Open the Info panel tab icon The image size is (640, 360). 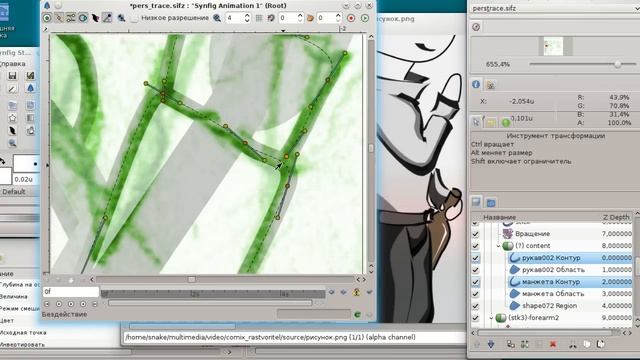[x=476, y=84]
